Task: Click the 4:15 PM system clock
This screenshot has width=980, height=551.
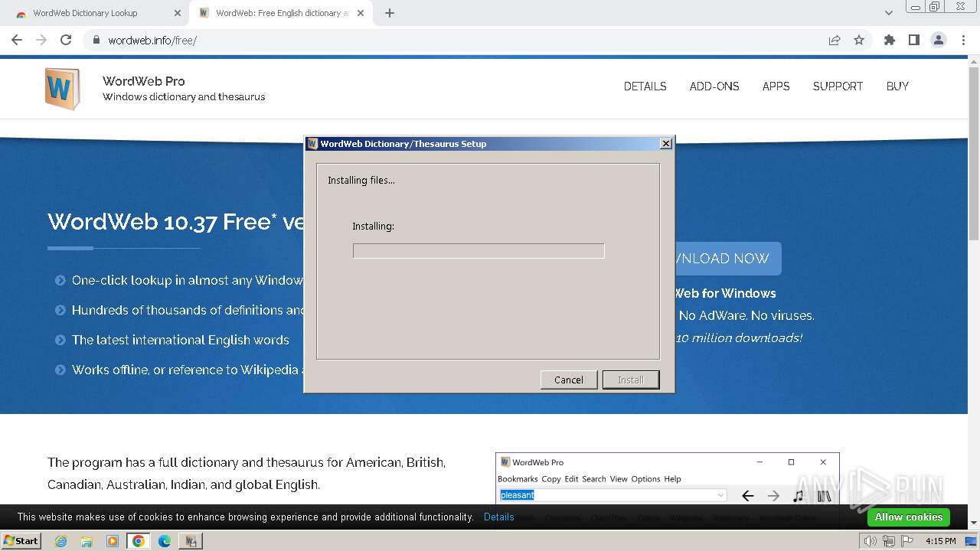Action: point(940,541)
